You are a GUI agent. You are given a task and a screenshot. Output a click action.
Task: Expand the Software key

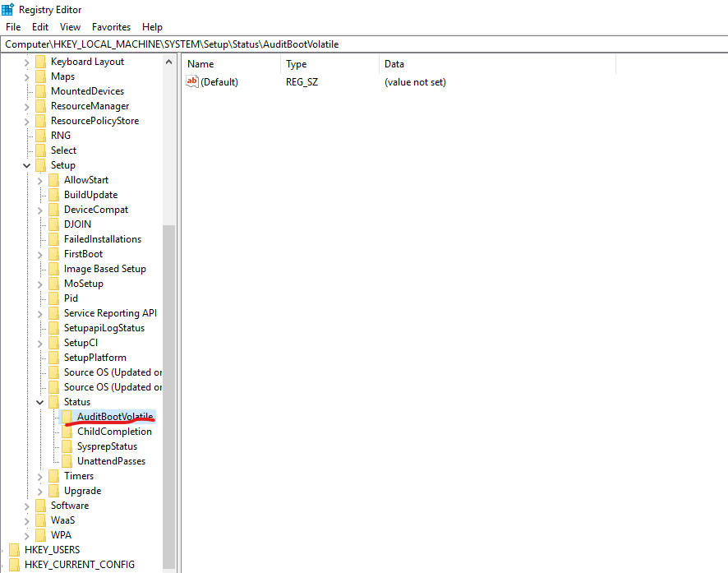coord(26,506)
